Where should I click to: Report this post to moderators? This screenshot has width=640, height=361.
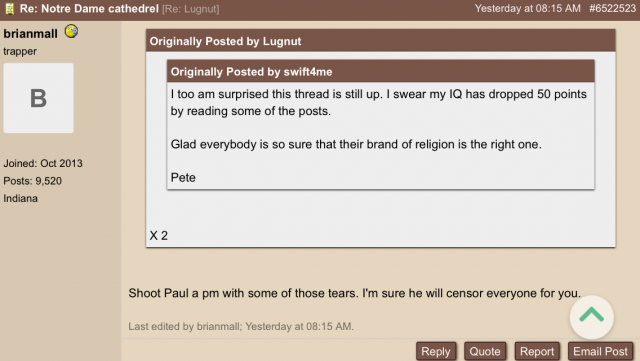coord(537,351)
